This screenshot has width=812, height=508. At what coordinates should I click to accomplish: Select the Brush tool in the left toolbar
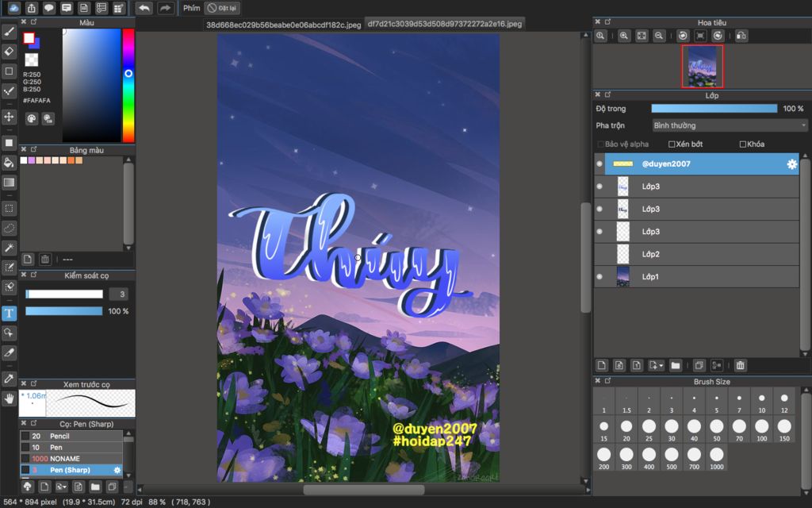pos(10,32)
